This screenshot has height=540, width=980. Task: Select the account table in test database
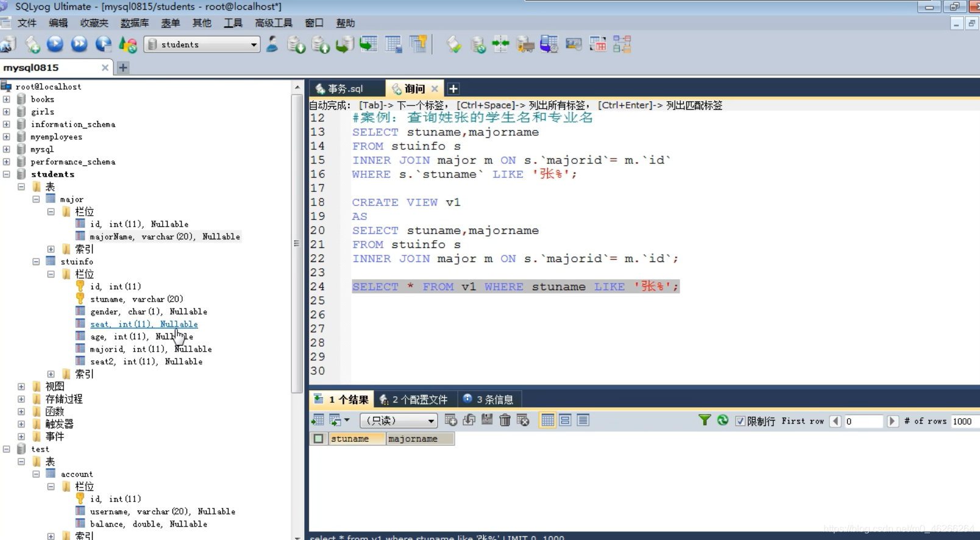coord(76,474)
